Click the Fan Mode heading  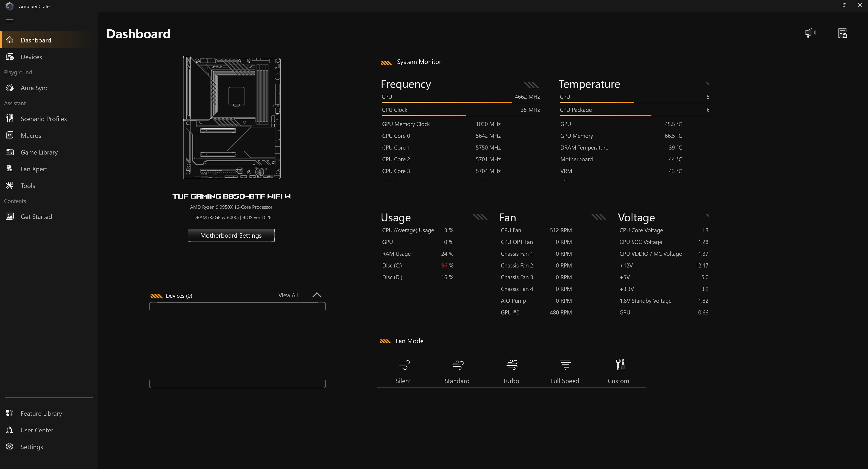[x=409, y=341]
